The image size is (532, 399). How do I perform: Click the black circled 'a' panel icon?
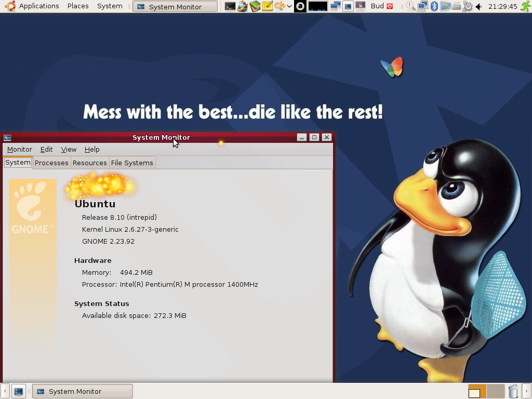[300, 6]
